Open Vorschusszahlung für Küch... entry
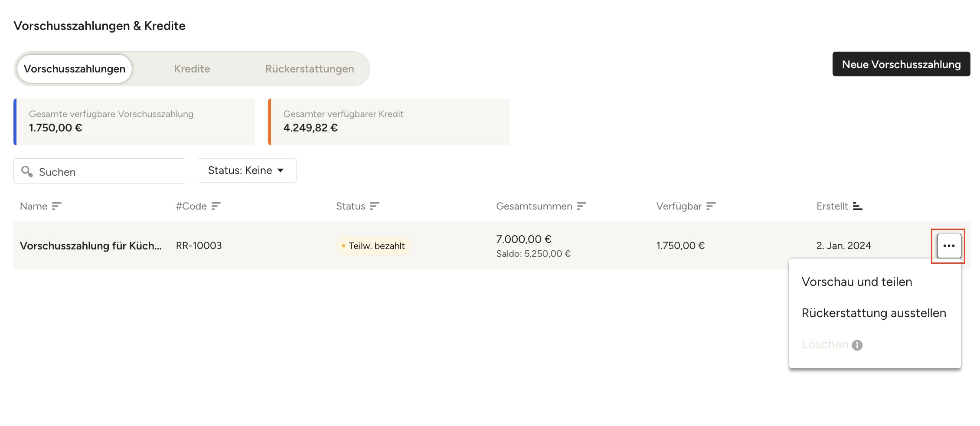Viewport: 980px width, 426px height. click(91, 246)
